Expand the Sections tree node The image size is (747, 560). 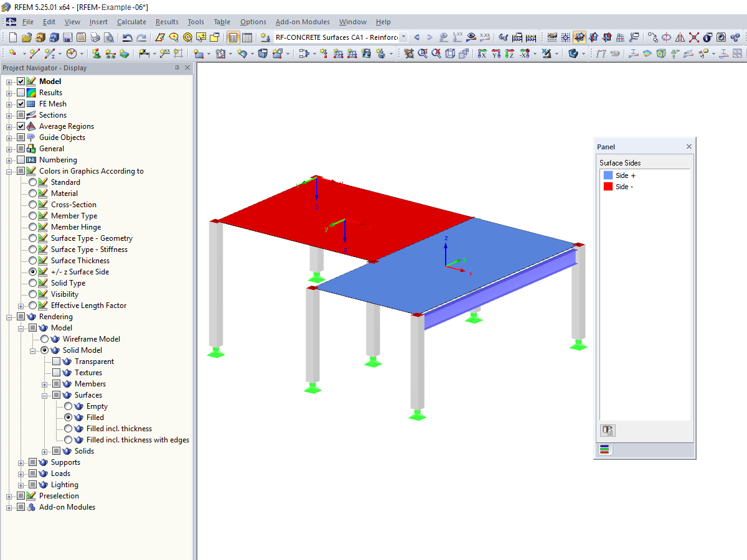[x=8, y=114]
